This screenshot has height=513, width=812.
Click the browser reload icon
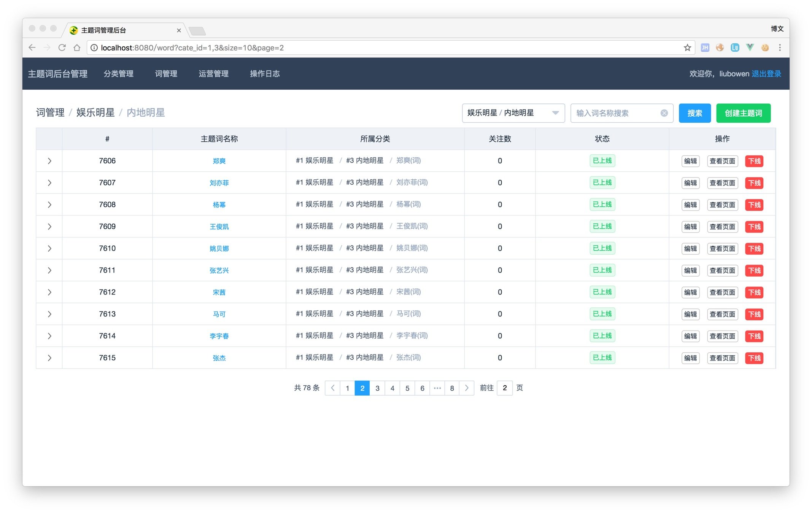[62, 47]
